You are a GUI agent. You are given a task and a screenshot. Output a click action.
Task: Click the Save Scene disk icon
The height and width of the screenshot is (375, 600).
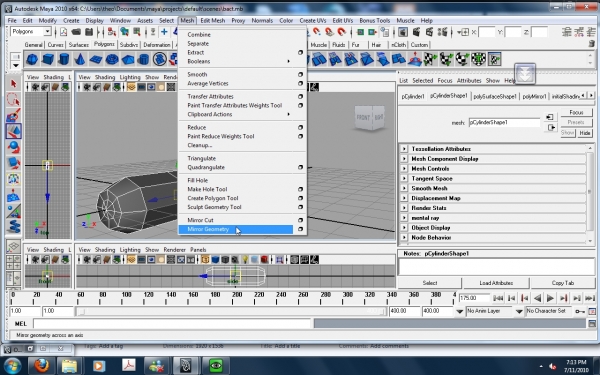(x=89, y=32)
